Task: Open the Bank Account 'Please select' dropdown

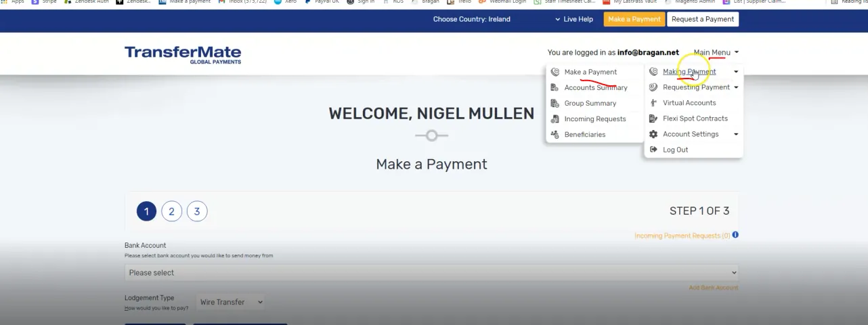Action: [x=431, y=273]
